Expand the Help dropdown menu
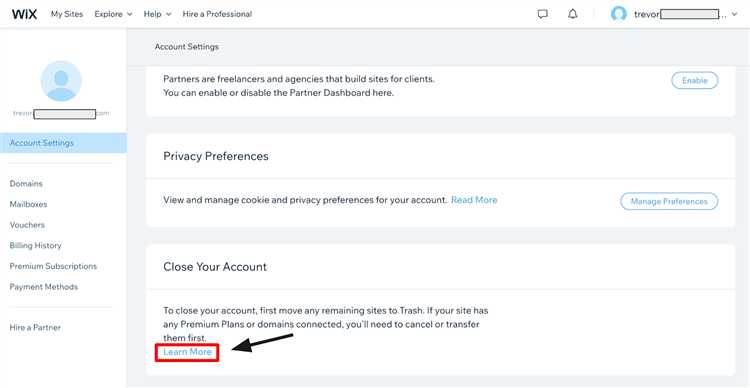This screenshot has height=388, width=750. tap(157, 14)
